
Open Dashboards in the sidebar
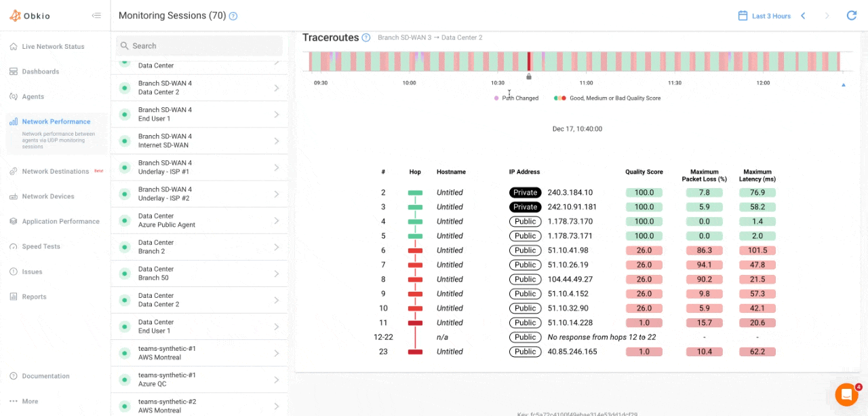(40, 71)
